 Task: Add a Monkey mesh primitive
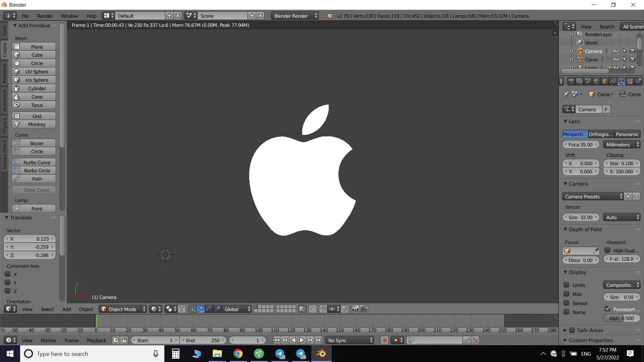(x=34, y=124)
